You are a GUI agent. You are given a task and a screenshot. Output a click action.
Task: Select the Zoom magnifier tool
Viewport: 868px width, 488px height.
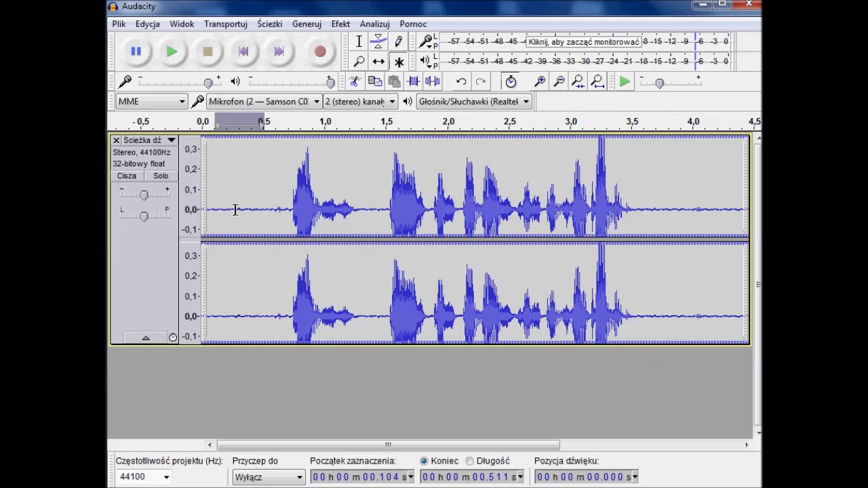pos(359,62)
